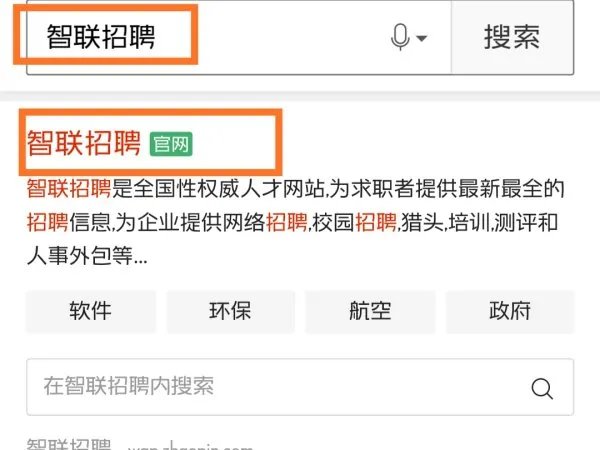Click the 搜索 search button
The height and width of the screenshot is (450, 600).
coord(512,37)
